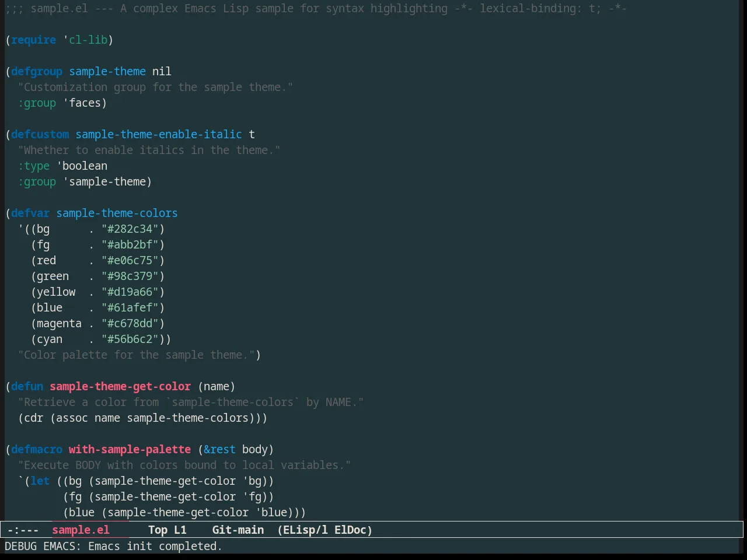Click the "#abb2bf" color string
The image size is (747, 560).
[130, 244]
